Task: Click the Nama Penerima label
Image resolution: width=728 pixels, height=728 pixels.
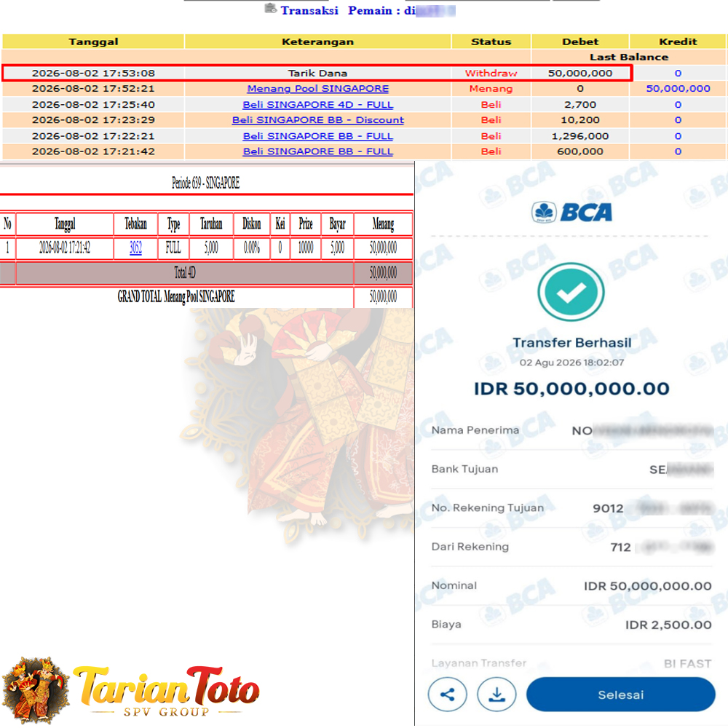Action: click(475, 430)
